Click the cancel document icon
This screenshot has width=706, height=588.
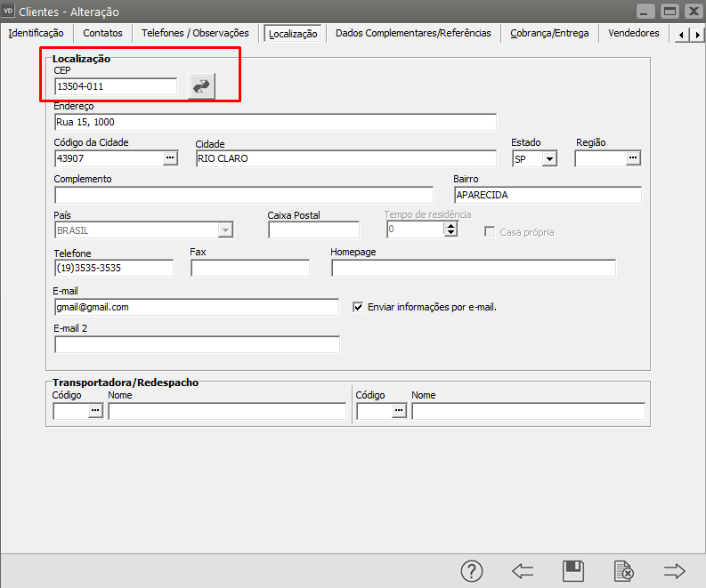click(623, 571)
